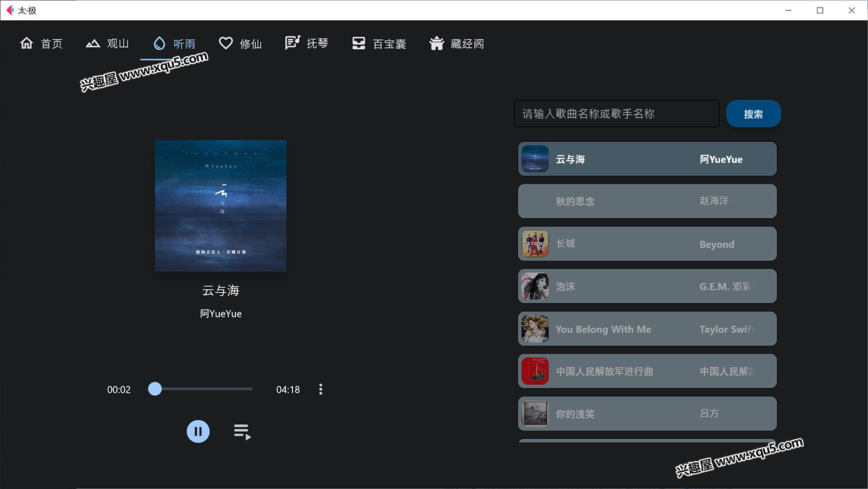
Task: Select the 云与海 song in the list
Action: coord(647,159)
